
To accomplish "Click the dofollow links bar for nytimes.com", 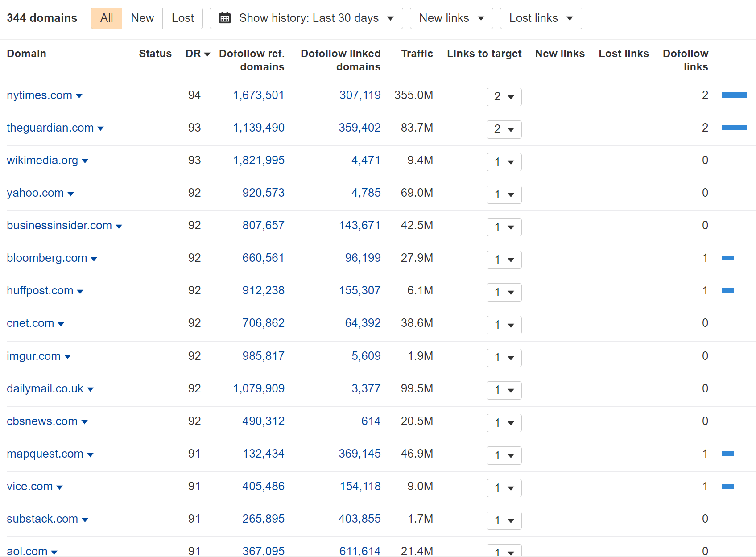I will pyautogui.click(x=734, y=95).
